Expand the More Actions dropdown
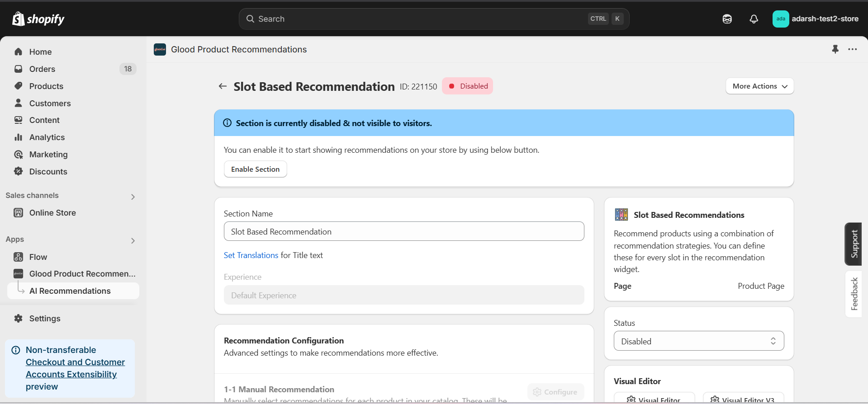Image resolution: width=868 pixels, height=404 pixels. 759,86
